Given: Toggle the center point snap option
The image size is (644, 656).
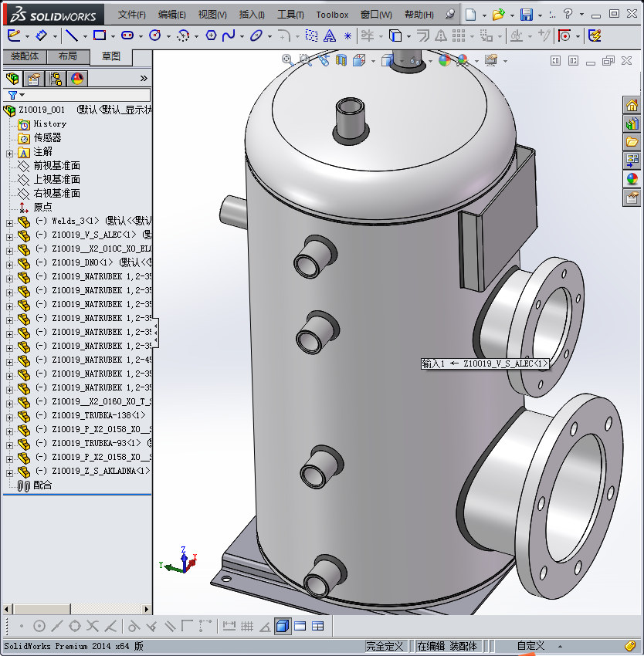Looking at the screenshot, I should click(39, 626).
